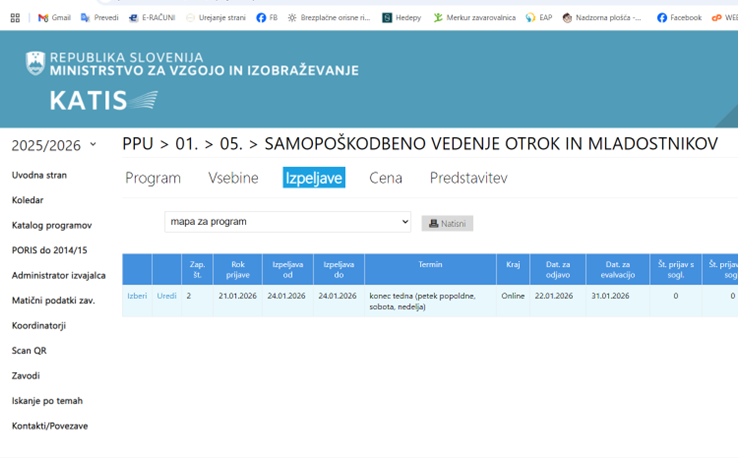This screenshot has width=738, height=458.
Task: Open Katalog programov in the sidebar
Action: pyautogui.click(x=52, y=225)
